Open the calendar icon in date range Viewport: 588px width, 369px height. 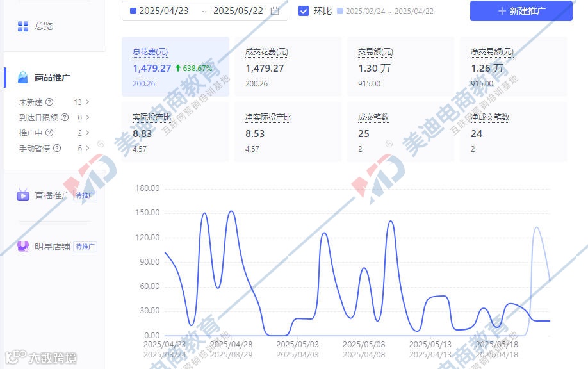click(275, 11)
